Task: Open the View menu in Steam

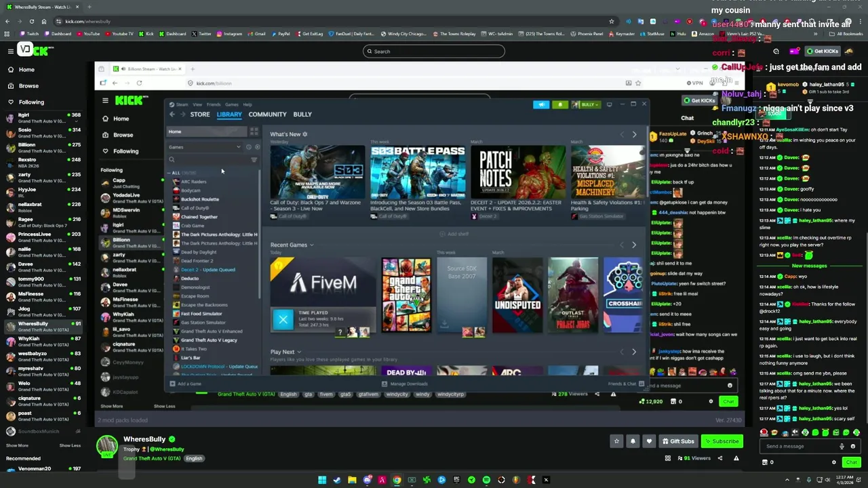Action: click(197, 104)
